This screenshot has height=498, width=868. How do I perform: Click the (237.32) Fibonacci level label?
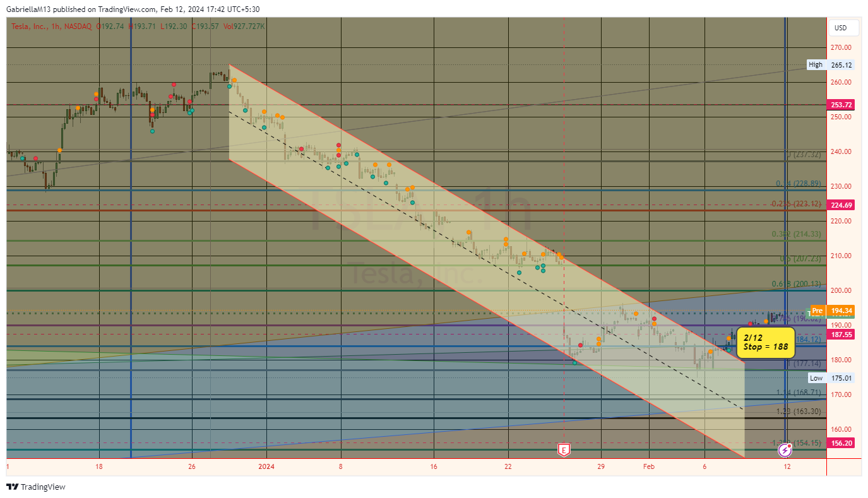click(x=805, y=154)
